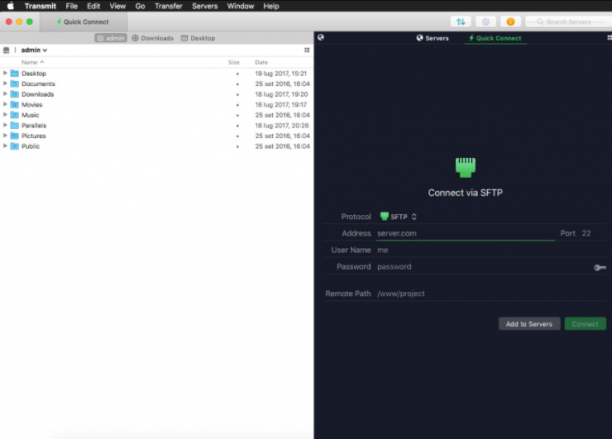Click the Desktop folder icon
Viewport: 612px width, 439px height.
[15, 73]
